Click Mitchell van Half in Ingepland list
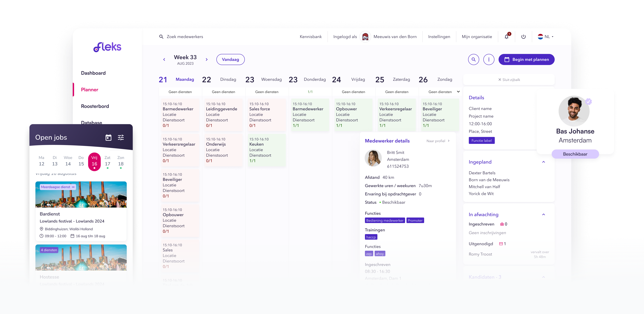 (x=484, y=187)
